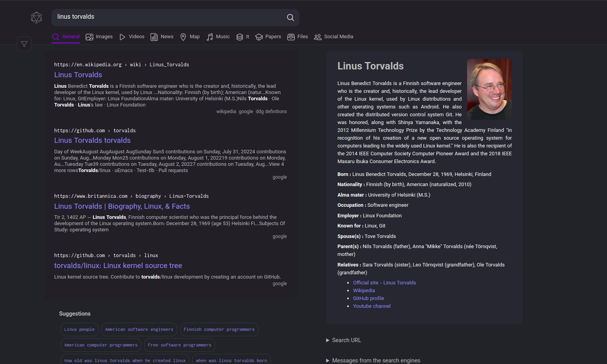The image size is (607, 364).
Task: Switch to the Files tab
Action: point(298,37)
